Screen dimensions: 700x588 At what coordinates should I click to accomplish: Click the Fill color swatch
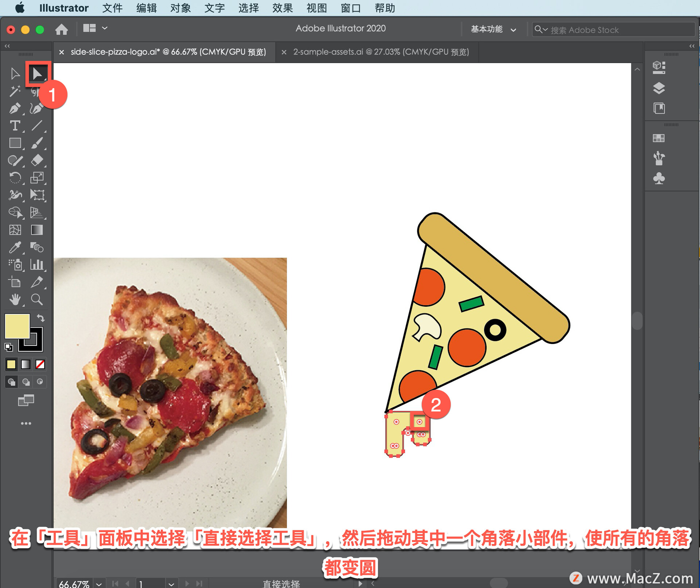pos(17,326)
